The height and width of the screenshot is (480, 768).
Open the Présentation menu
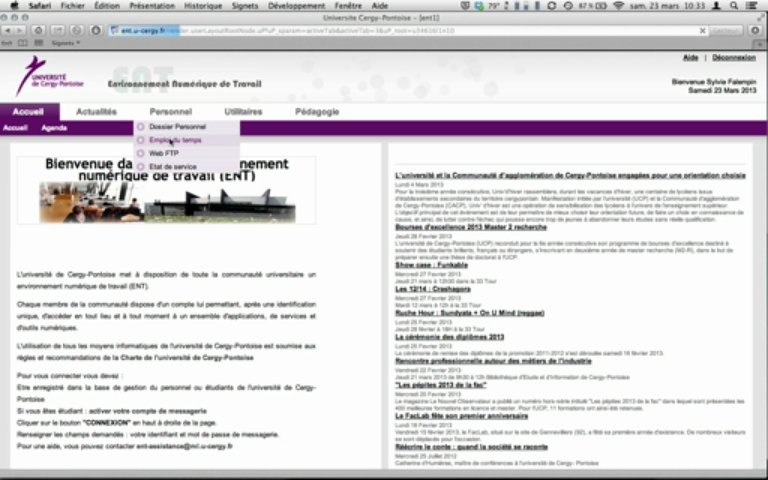[152, 6]
